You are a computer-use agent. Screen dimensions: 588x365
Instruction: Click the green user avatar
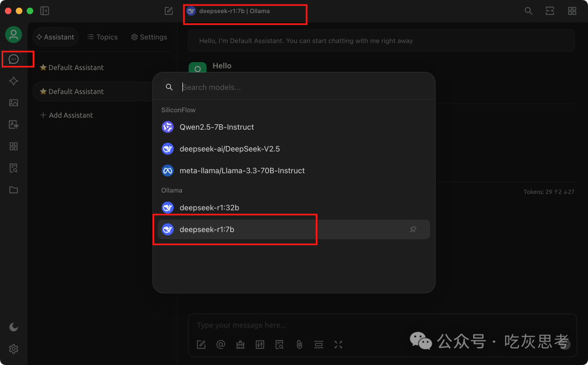(x=14, y=34)
